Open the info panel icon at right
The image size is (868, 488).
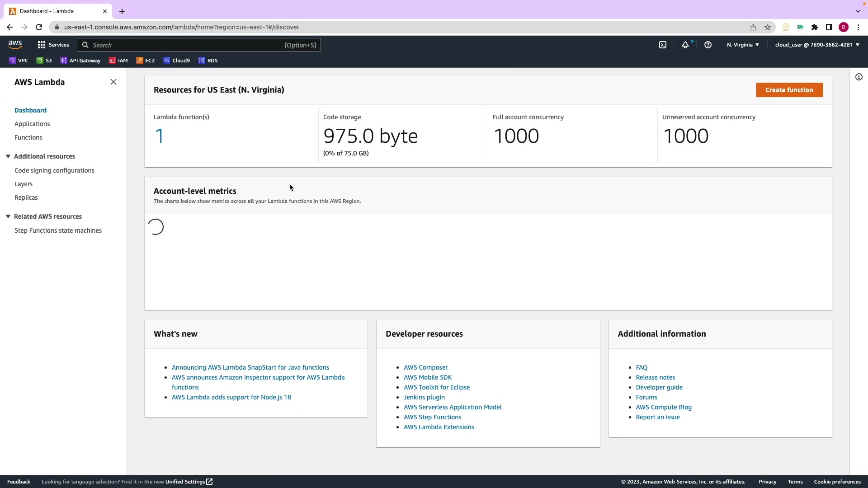(859, 77)
